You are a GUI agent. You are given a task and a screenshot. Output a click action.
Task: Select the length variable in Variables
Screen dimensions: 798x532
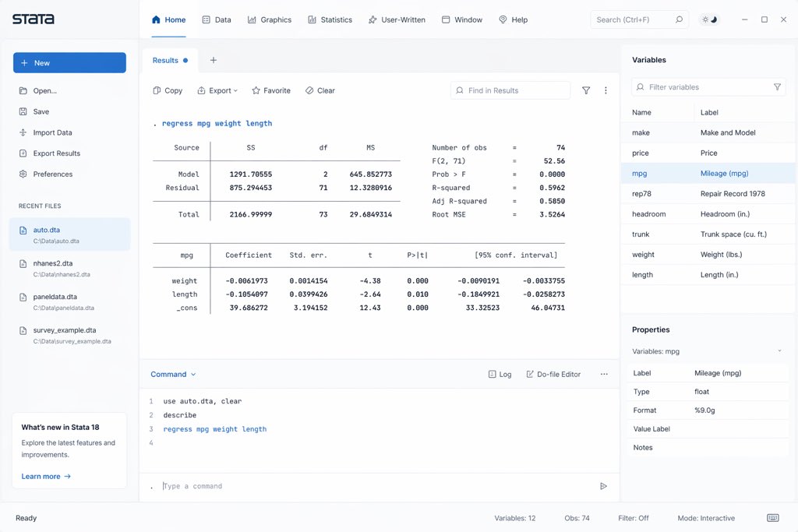click(x=708, y=275)
